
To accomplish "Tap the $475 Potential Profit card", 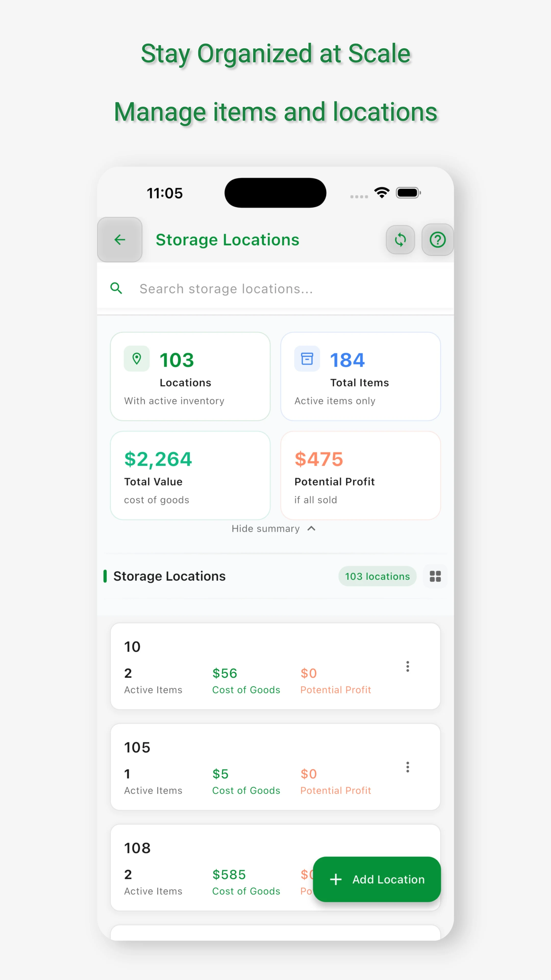I will (x=360, y=475).
